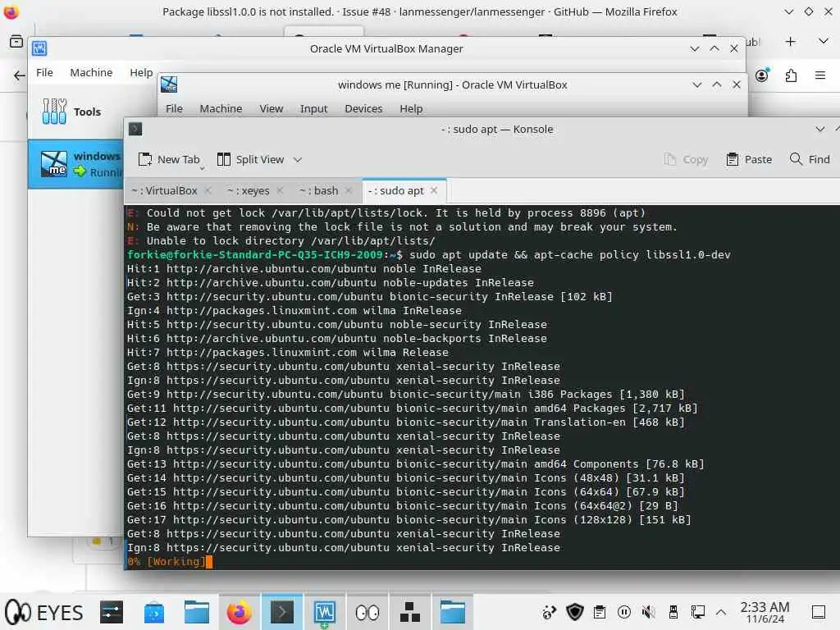
Task: Click windows me VM title bar icon
Action: [x=169, y=84]
